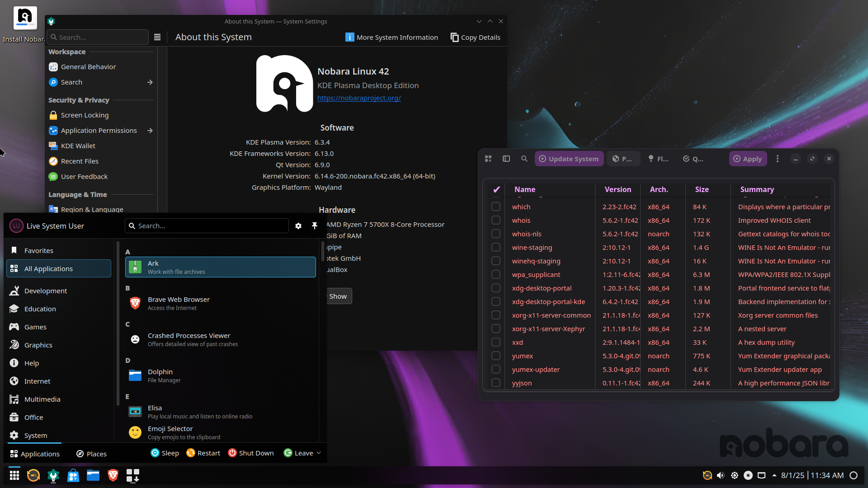Select Development category

59,291
